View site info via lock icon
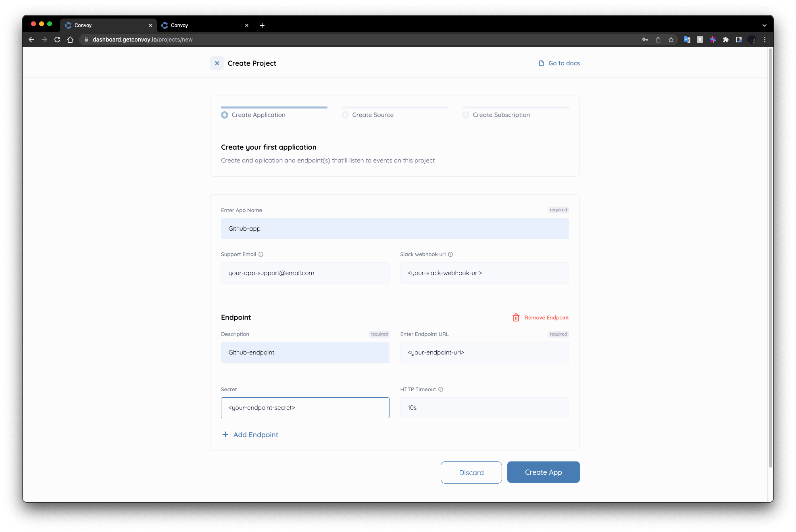This screenshot has height=532, width=796. (x=86, y=40)
